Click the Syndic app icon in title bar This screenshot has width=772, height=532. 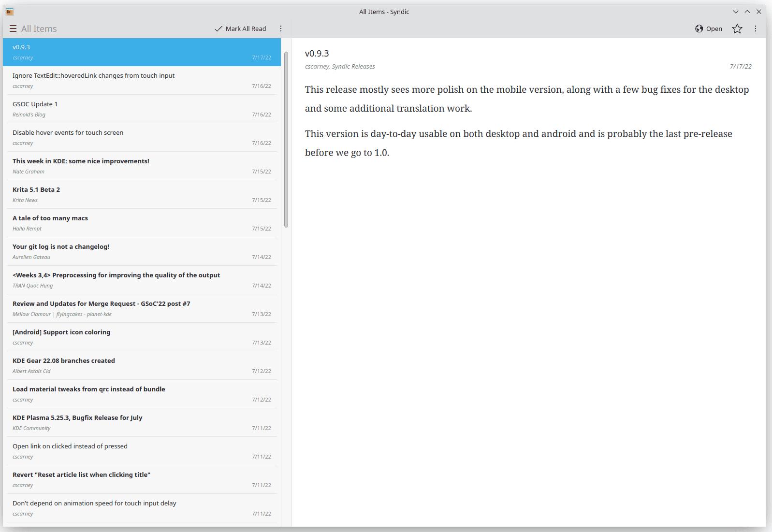tap(10, 12)
